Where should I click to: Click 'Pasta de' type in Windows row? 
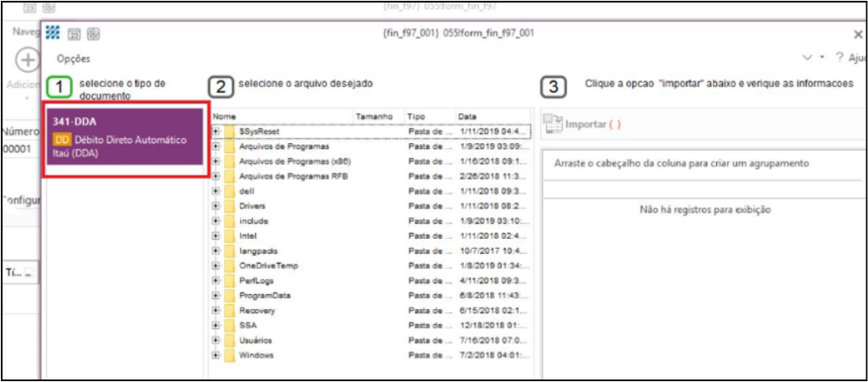429,355
